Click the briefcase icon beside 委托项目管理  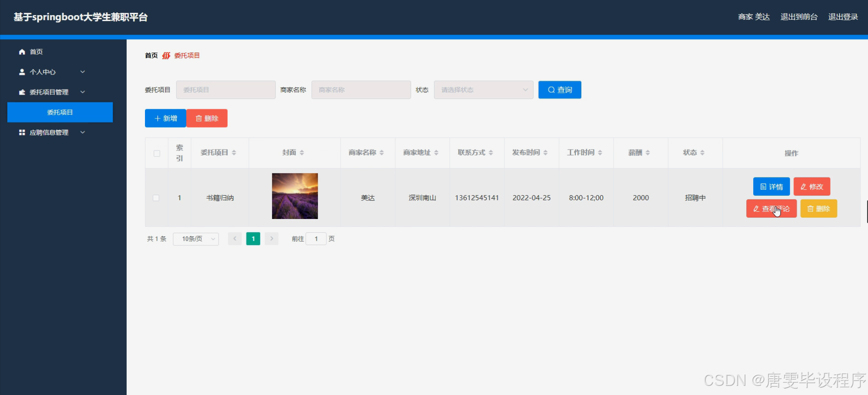pos(22,92)
